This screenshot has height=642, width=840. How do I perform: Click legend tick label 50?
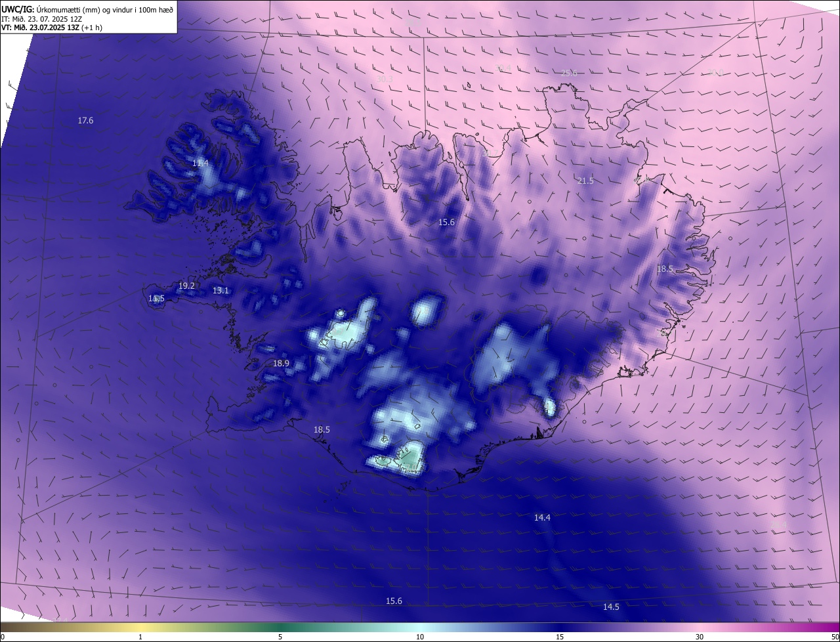click(835, 637)
